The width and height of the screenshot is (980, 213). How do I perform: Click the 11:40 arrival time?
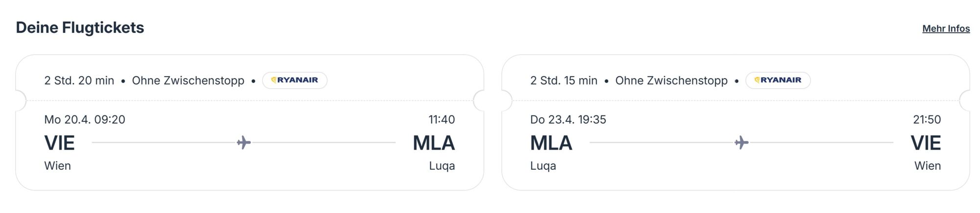tap(441, 119)
